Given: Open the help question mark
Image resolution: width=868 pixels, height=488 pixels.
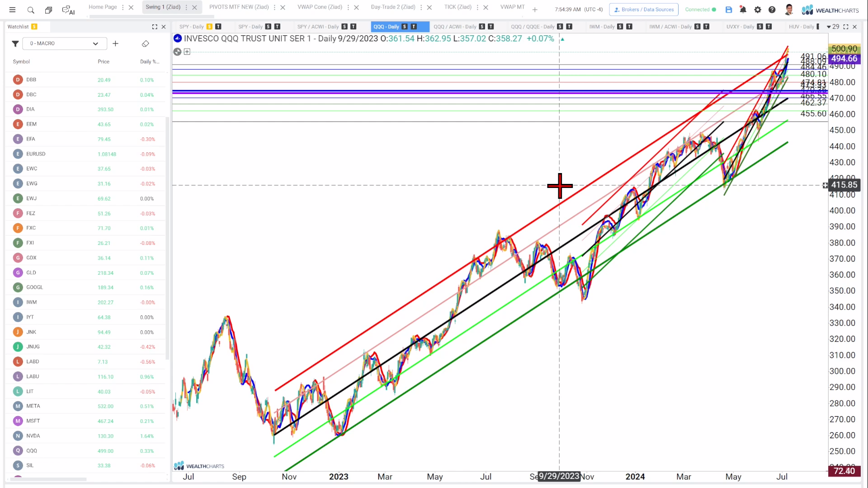Looking at the screenshot, I should tap(772, 9).
